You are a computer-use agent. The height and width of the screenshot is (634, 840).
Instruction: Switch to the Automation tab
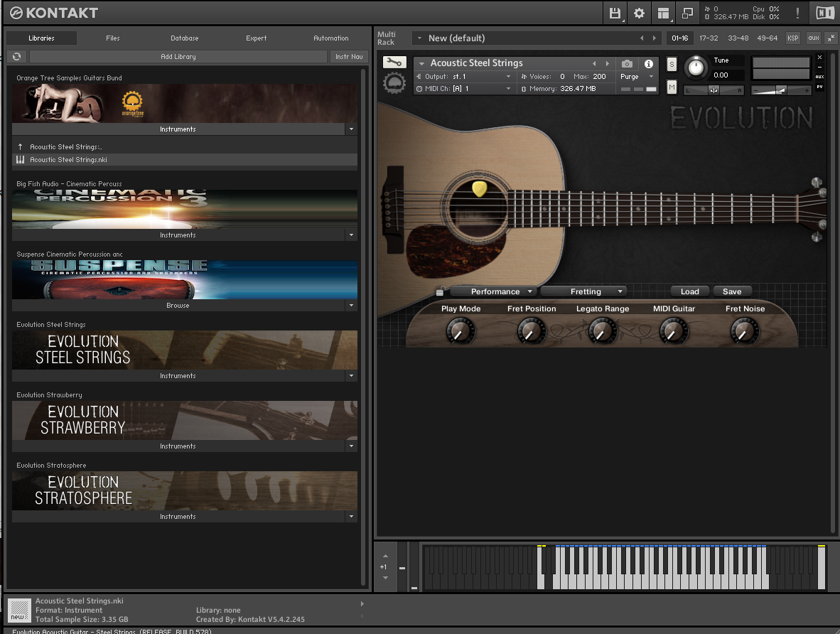[331, 38]
